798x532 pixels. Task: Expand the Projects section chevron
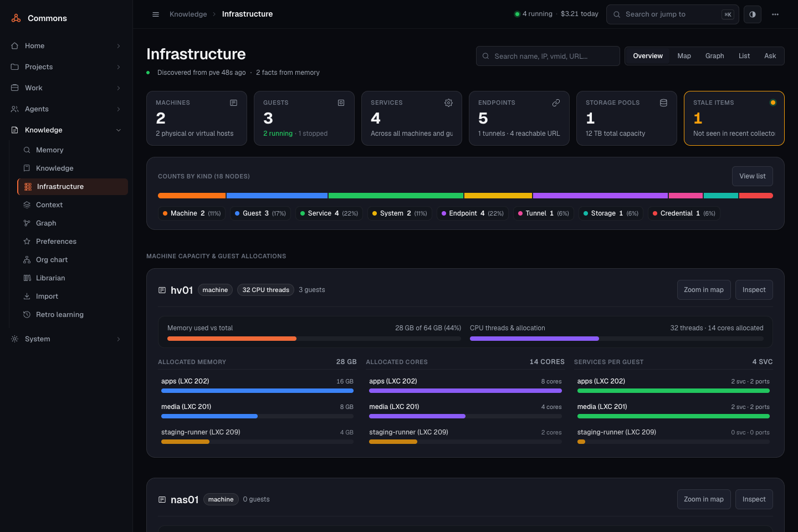(x=119, y=67)
